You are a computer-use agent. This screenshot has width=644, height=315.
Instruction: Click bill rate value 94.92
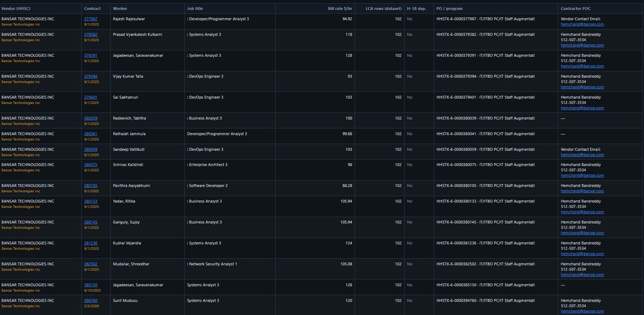point(347,19)
